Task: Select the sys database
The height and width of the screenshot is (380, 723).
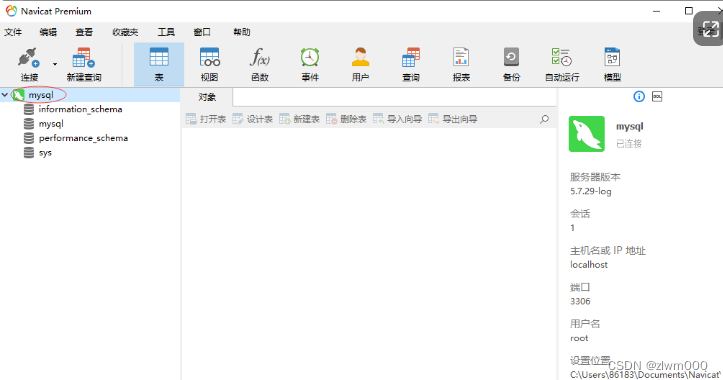Action: (x=45, y=153)
